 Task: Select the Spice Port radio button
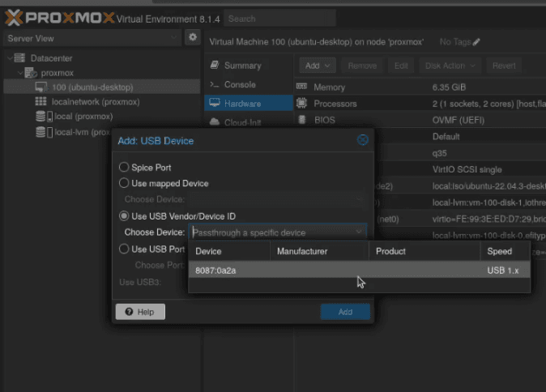point(124,167)
